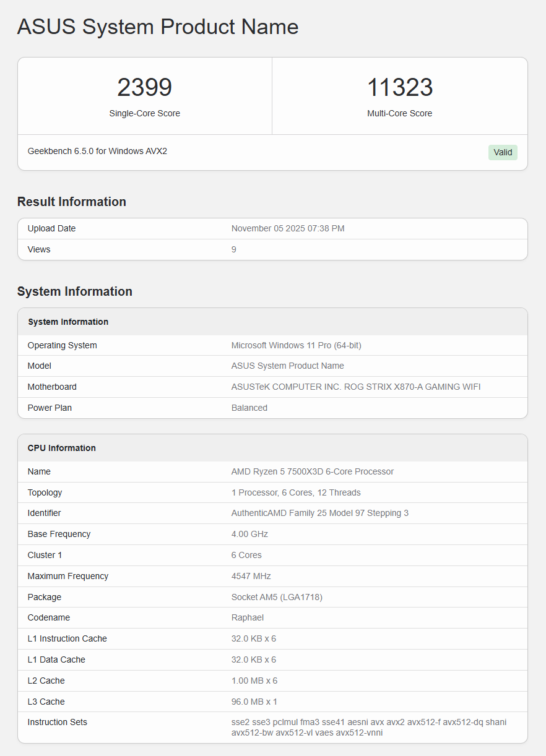Select the Socket AM5 package entry
546x756 pixels.
point(277,597)
